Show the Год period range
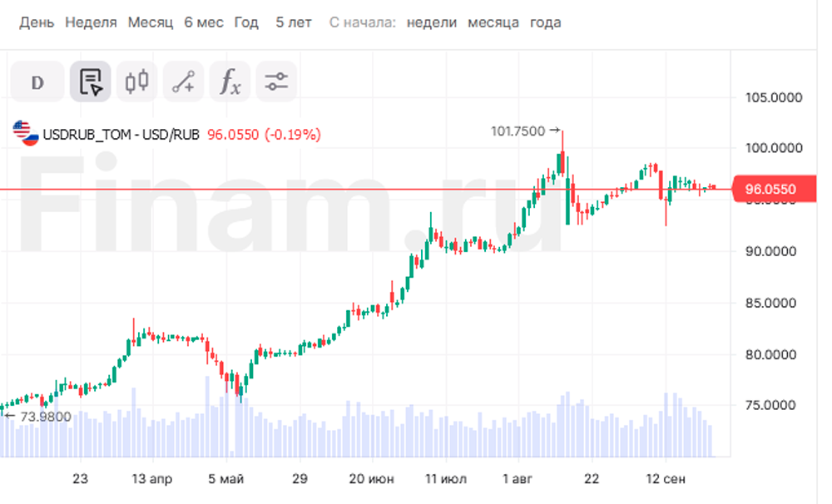The height and width of the screenshot is (504, 832). tap(246, 22)
